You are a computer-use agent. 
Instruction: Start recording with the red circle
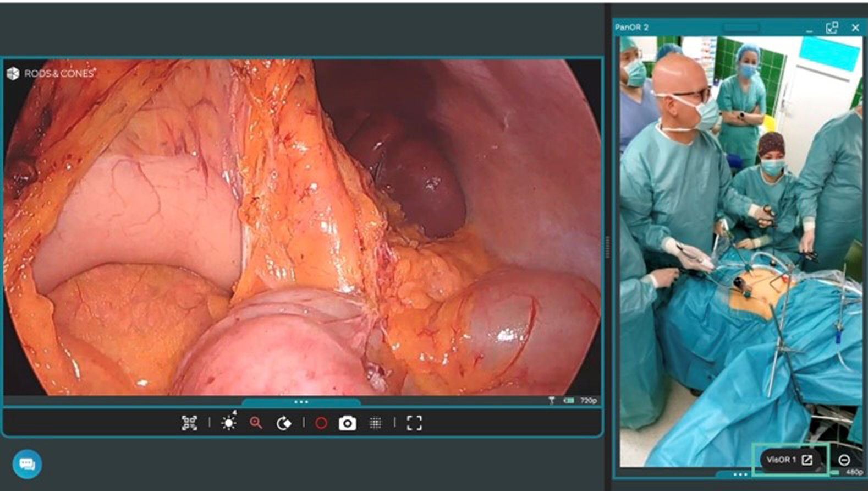(321, 423)
